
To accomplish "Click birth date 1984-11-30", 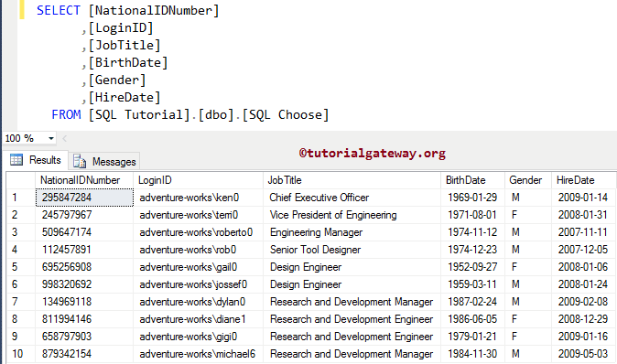I will coord(472,353).
